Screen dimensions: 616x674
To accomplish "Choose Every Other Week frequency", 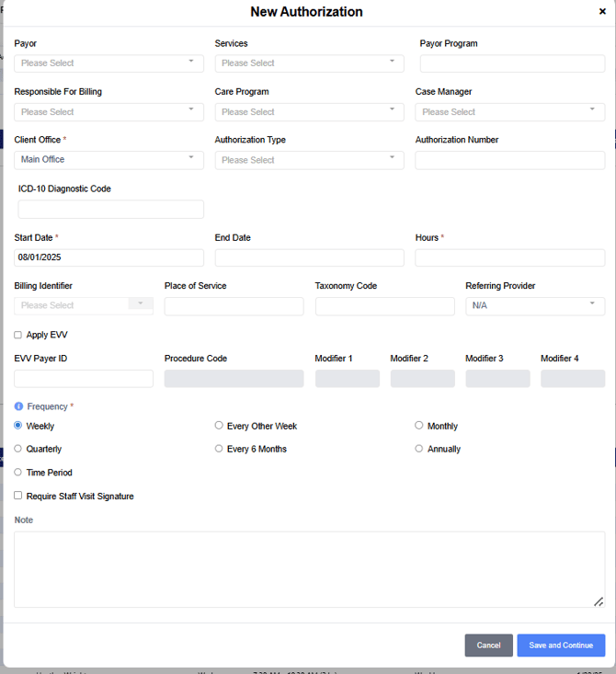I will pos(219,426).
